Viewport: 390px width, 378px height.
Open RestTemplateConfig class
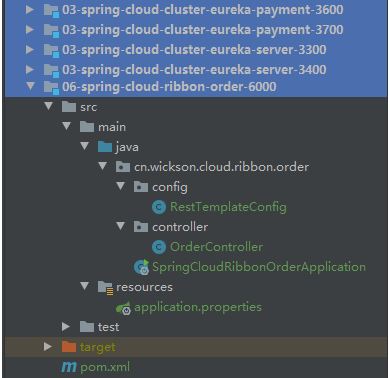[228, 207]
